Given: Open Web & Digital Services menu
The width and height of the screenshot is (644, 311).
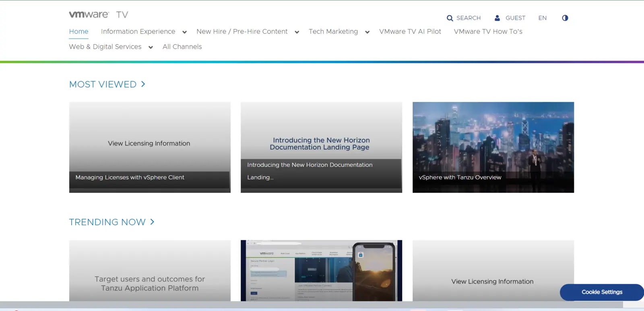Looking at the screenshot, I should pos(105,47).
